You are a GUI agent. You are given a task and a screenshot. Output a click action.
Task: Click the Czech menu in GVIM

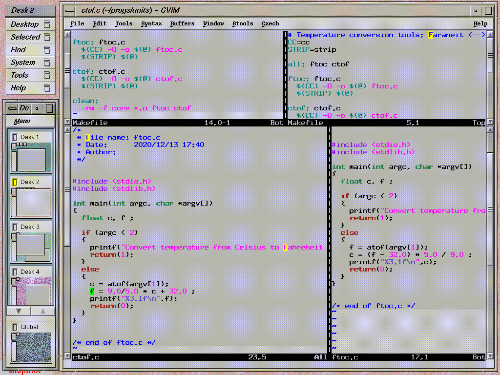coord(270,24)
